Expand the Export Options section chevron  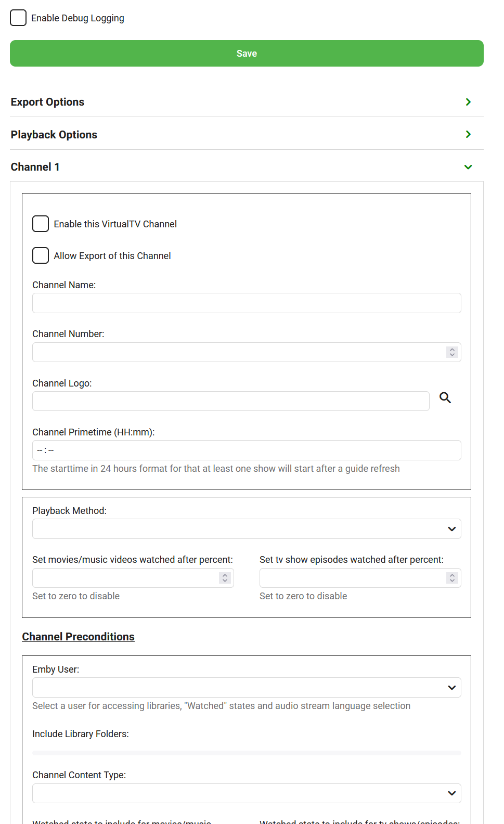[468, 102]
